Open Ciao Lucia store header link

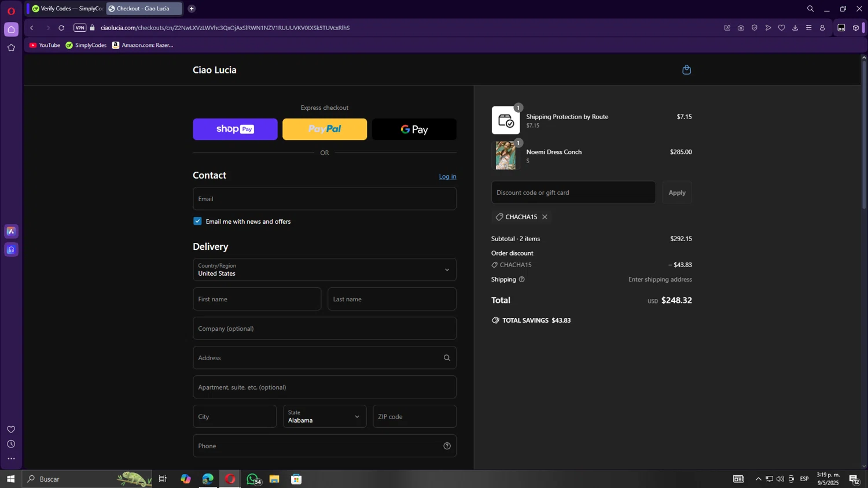point(215,70)
